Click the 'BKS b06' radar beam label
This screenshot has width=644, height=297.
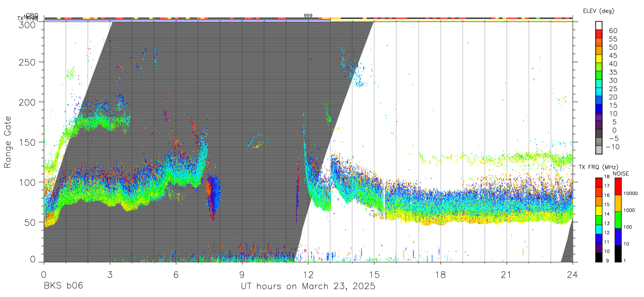tap(63, 286)
